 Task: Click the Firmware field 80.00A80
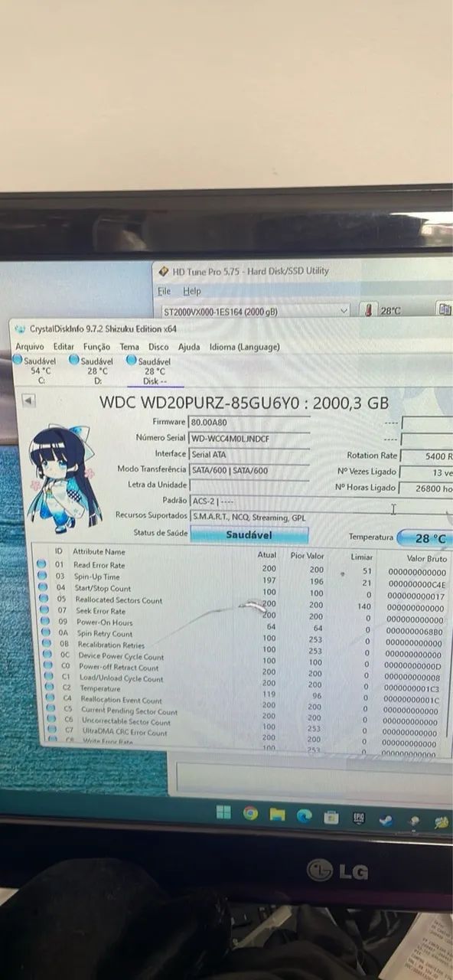pyautogui.click(x=249, y=422)
